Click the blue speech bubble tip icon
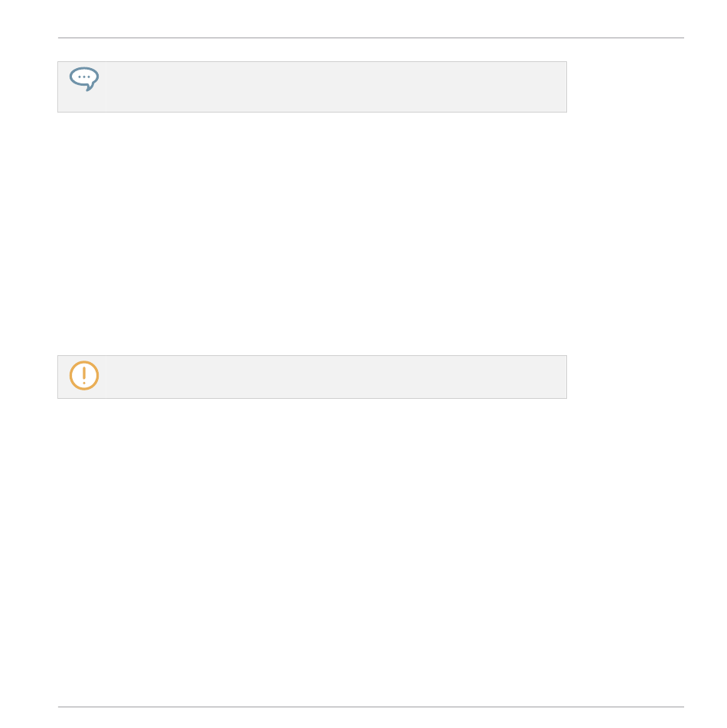The width and height of the screenshot is (727, 728). point(84,79)
